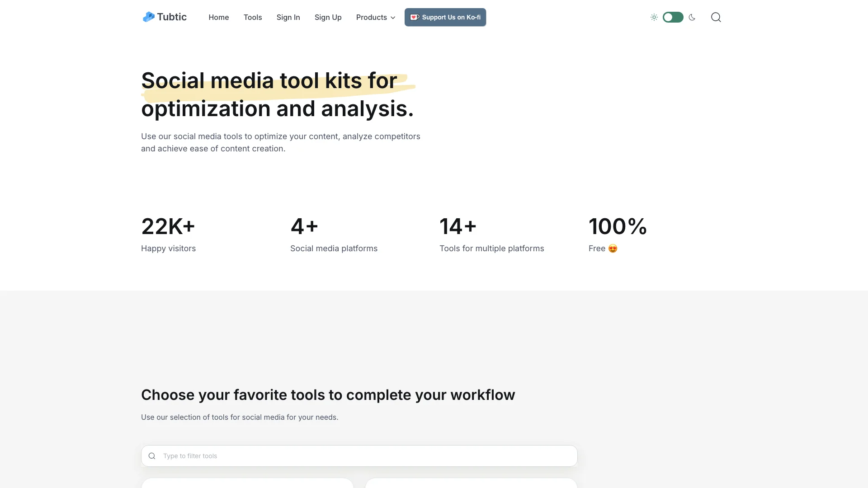Click the moon dark-mode icon
Viewport: 868px width, 488px height.
(x=692, y=17)
